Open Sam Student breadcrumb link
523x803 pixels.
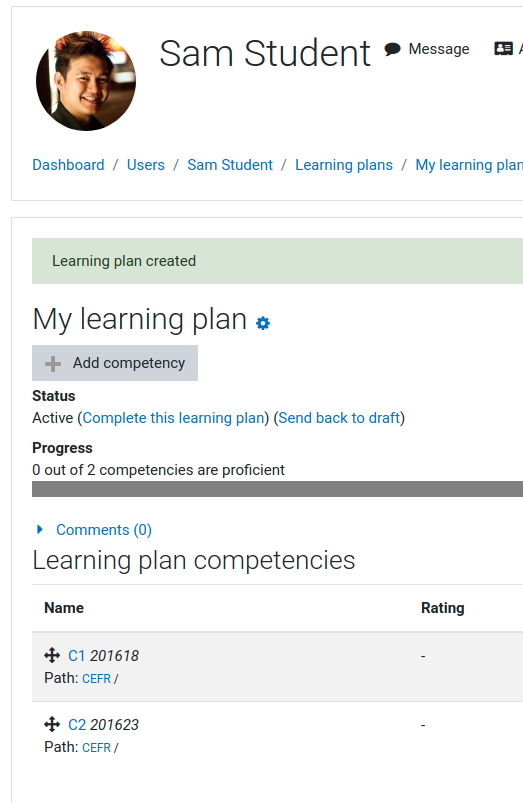point(230,165)
